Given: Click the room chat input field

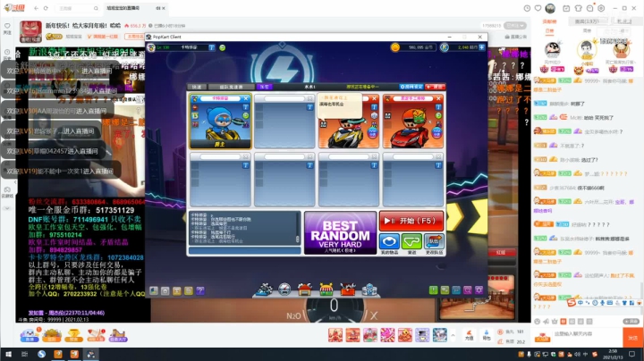Looking at the screenshot, I should [244, 250].
